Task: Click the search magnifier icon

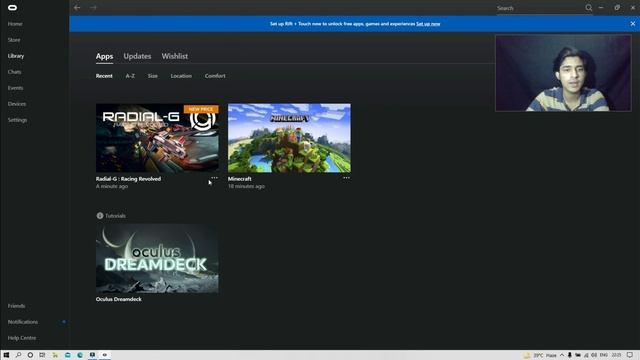Action: tap(589, 8)
